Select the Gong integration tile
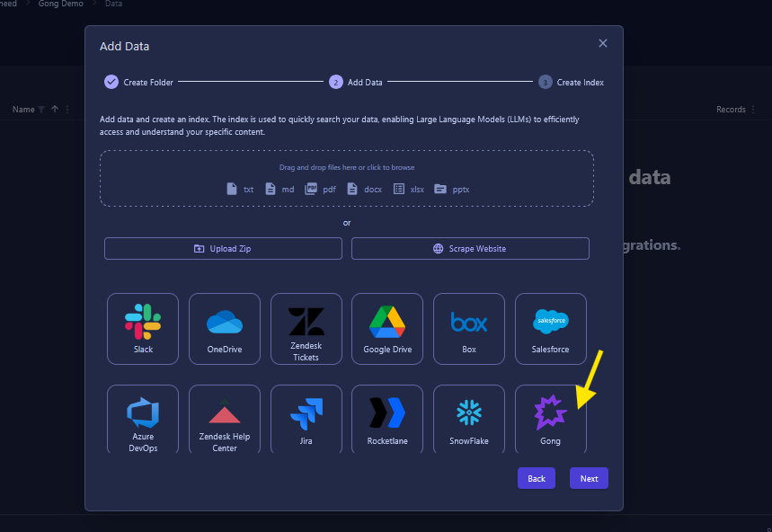 coord(551,419)
